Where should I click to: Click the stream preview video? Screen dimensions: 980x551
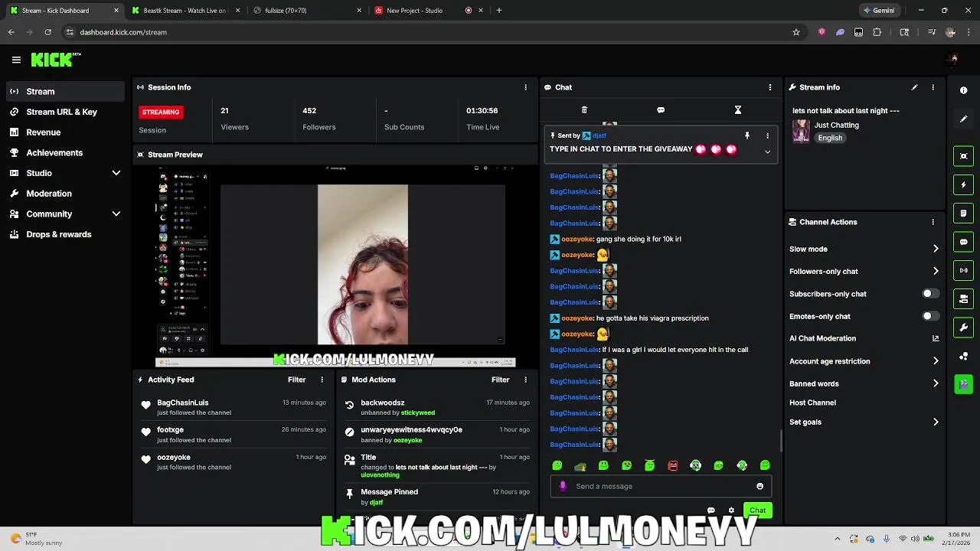[x=335, y=266]
